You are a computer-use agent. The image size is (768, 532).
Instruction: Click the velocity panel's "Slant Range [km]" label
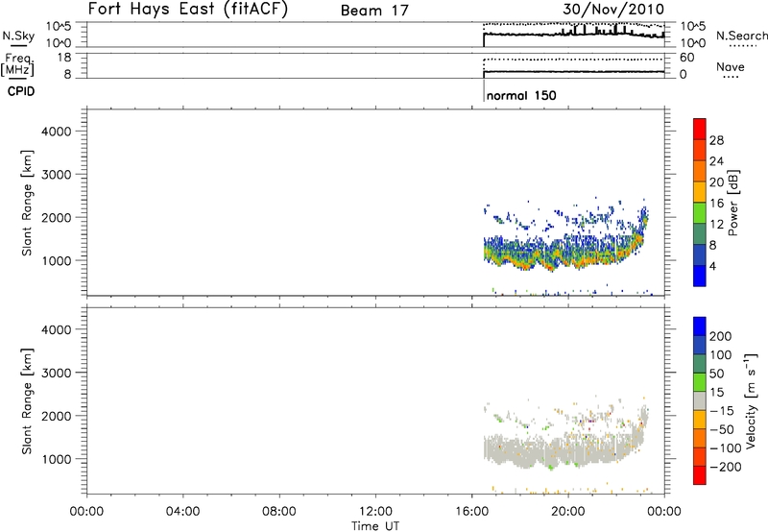coord(27,401)
